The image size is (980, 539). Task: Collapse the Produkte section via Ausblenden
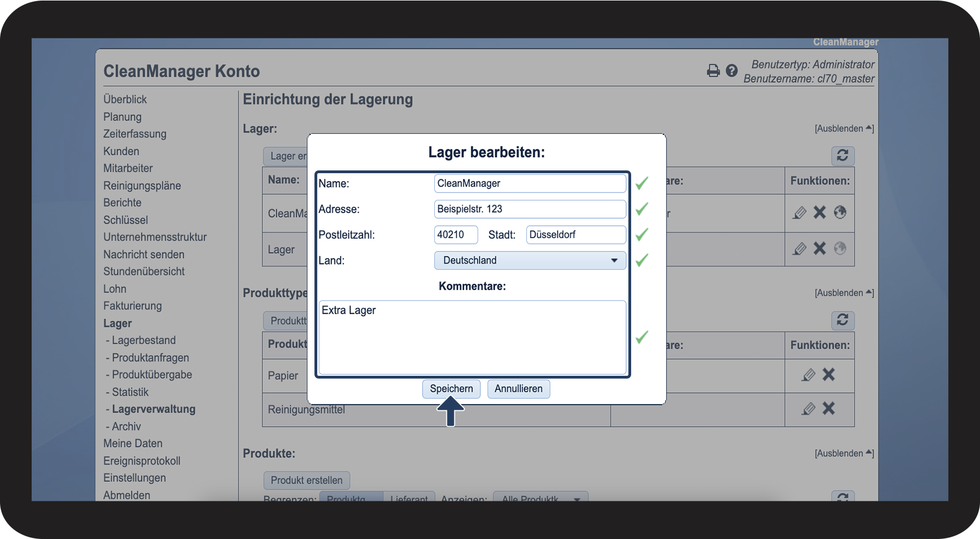[x=844, y=454]
